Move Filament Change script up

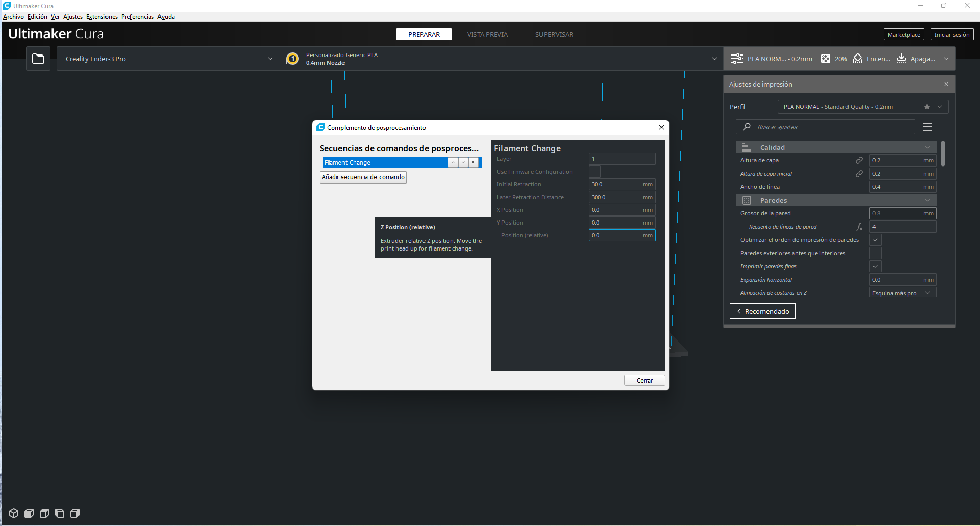pos(453,162)
